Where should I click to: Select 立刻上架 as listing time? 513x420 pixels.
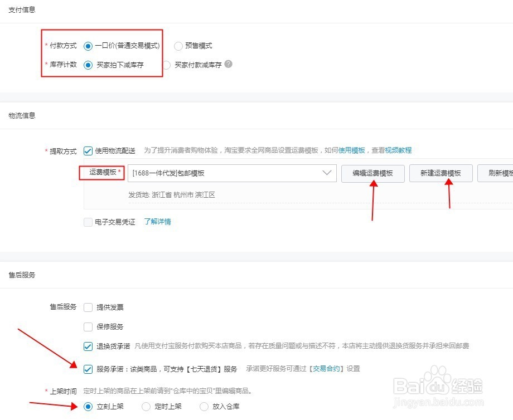click(x=88, y=407)
